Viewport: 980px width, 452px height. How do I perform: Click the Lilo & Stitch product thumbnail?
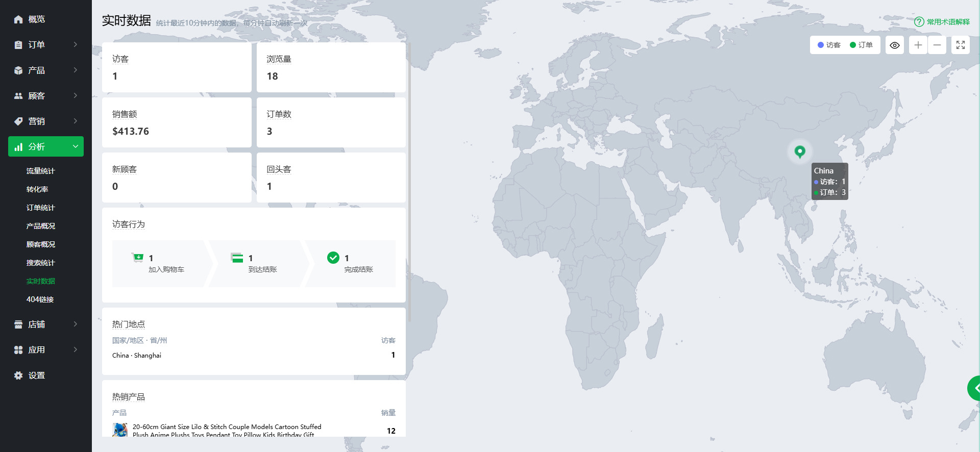[120, 430]
